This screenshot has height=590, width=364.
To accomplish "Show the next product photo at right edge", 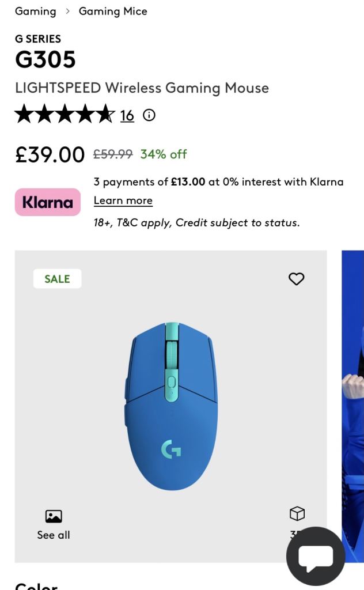I will click(x=352, y=403).
